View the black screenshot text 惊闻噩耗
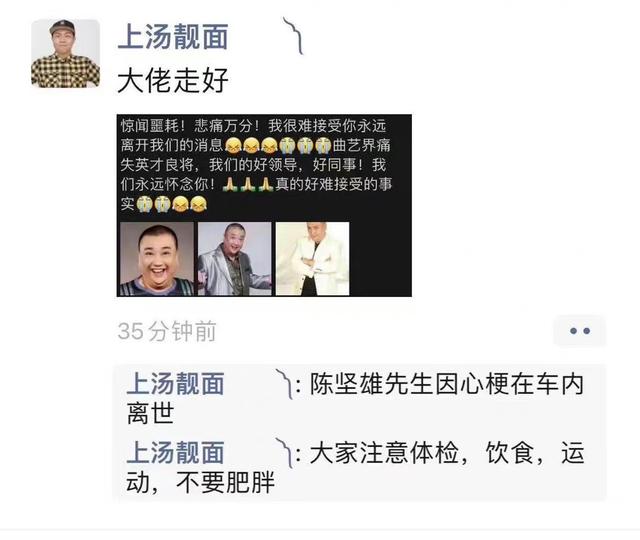This screenshot has width=640, height=540. point(149,126)
